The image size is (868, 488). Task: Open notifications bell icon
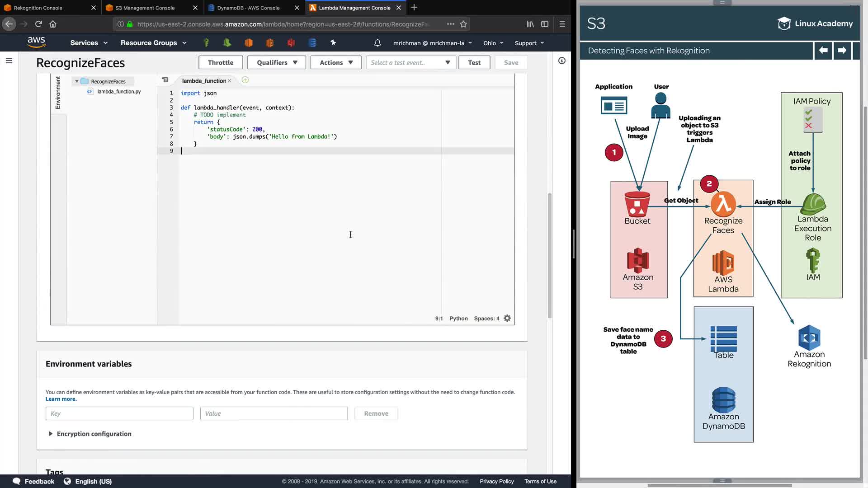pyautogui.click(x=377, y=43)
